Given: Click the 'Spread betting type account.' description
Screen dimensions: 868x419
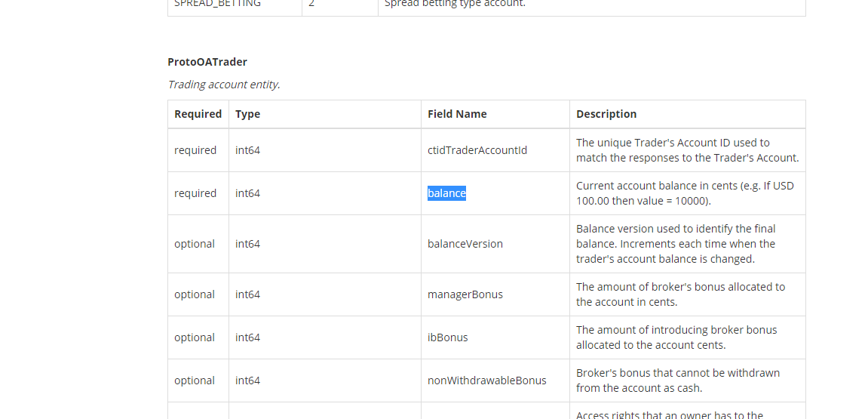Looking at the screenshot, I should click(x=455, y=3).
